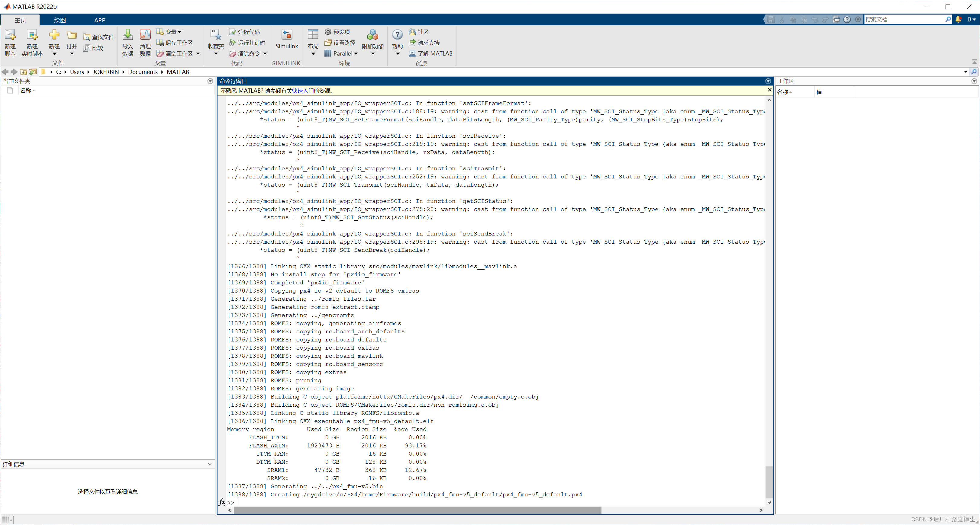This screenshot has width=980, height=525.
Task: Go forward using the folder forward arrow
Action: (x=14, y=72)
